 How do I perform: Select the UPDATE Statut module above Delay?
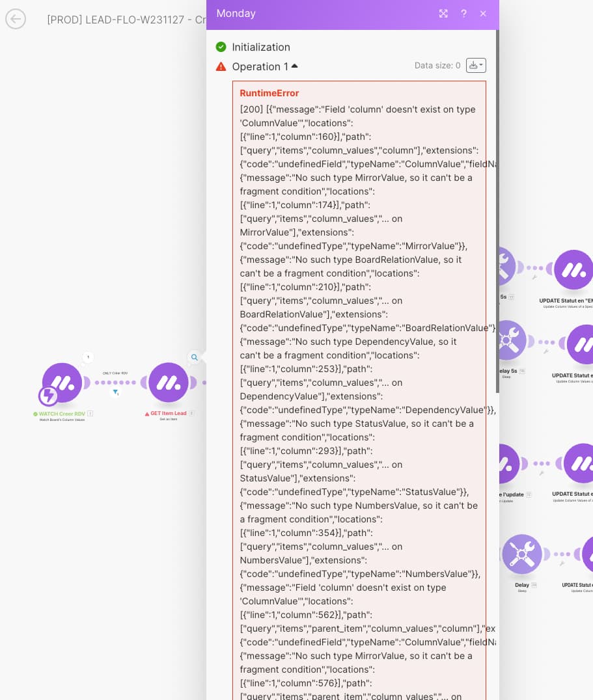point(578,463)
